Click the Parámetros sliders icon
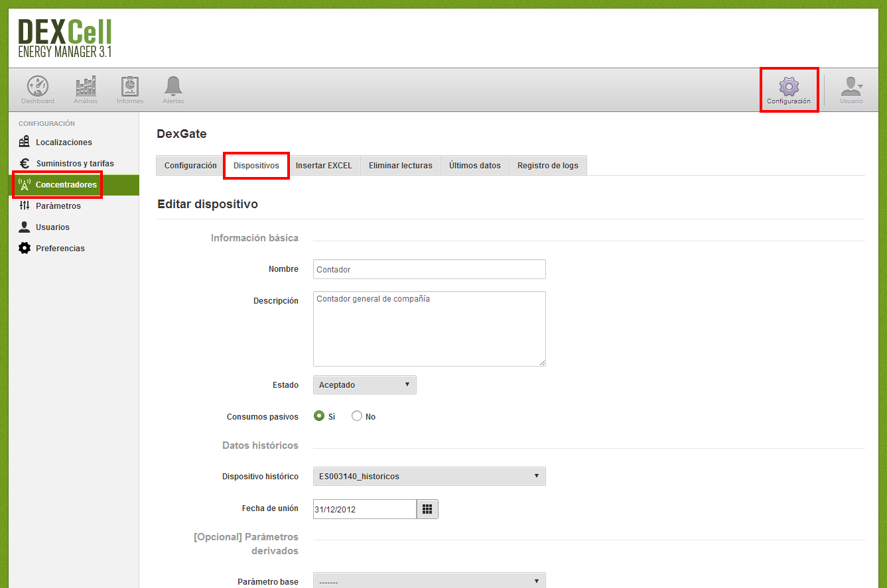Viewport: 887px width, 588px height. [x=25, y=206]
